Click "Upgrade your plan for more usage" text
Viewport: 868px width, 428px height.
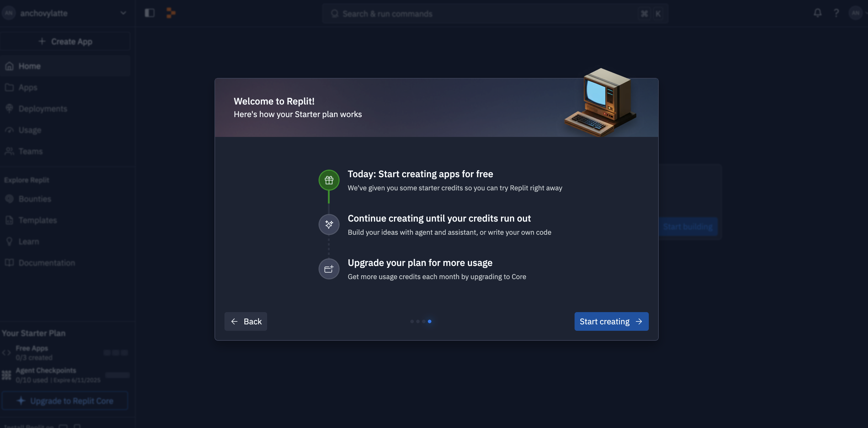(420, 262)
